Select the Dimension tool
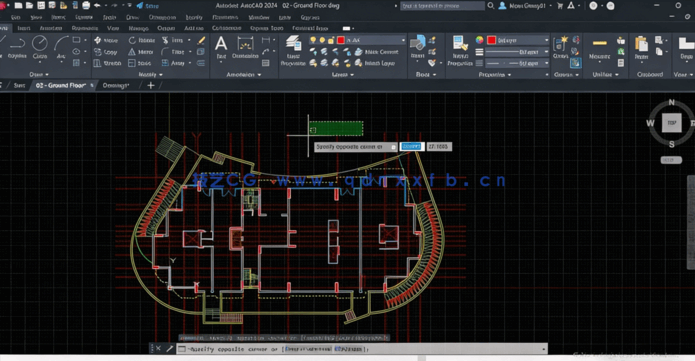 [245, 47]
